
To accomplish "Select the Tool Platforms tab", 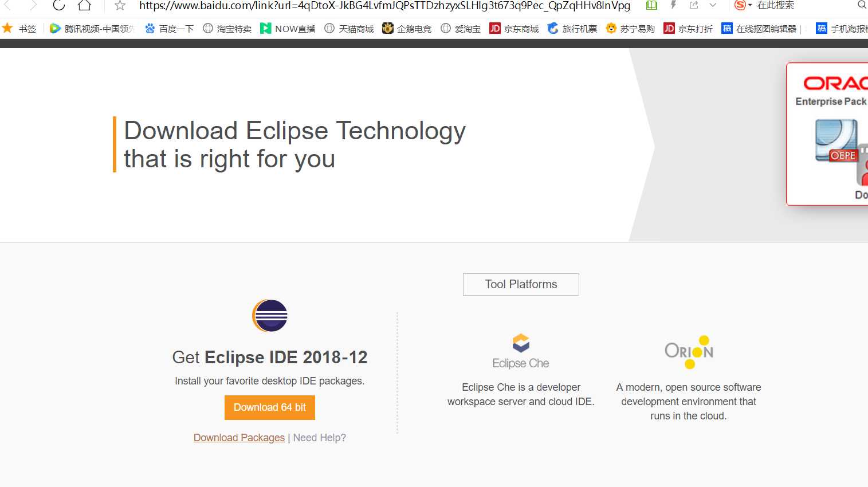I will coord(521,284).
